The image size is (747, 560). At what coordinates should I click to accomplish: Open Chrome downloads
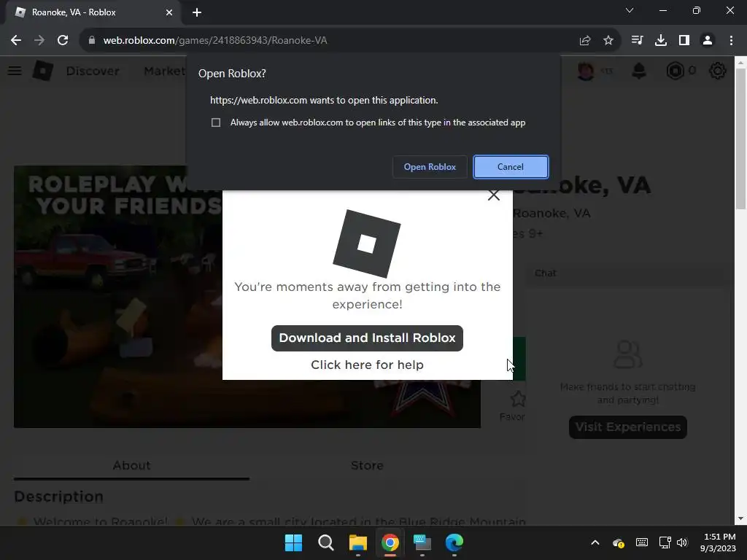coord(661,41)
